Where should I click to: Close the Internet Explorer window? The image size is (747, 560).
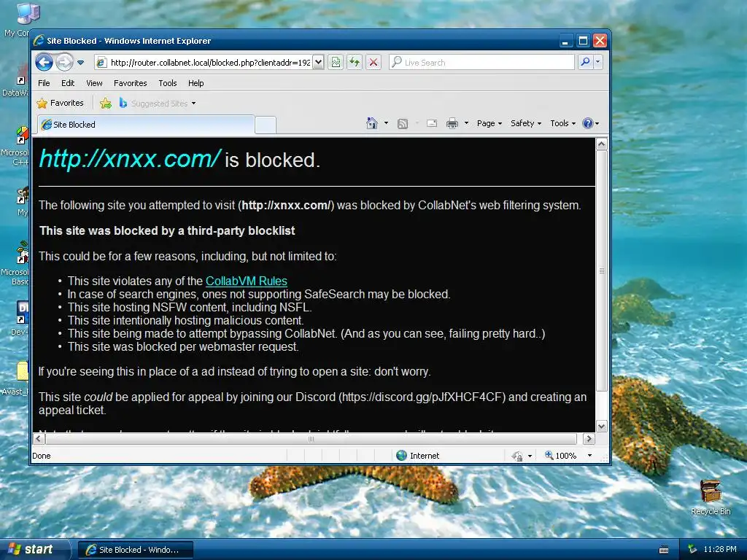click(600, 41)
